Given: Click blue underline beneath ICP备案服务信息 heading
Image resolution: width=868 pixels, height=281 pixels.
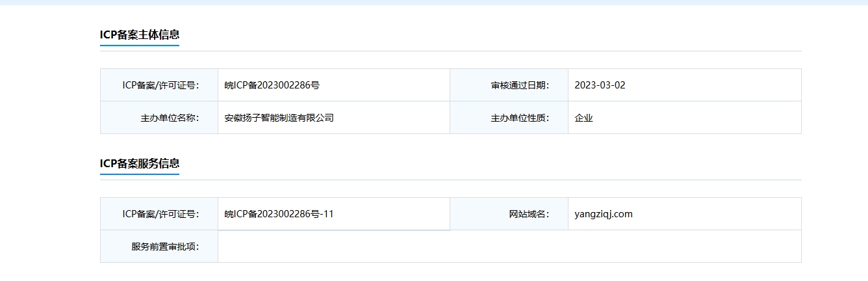Looking at the screenshot, I should coord(140,174).
